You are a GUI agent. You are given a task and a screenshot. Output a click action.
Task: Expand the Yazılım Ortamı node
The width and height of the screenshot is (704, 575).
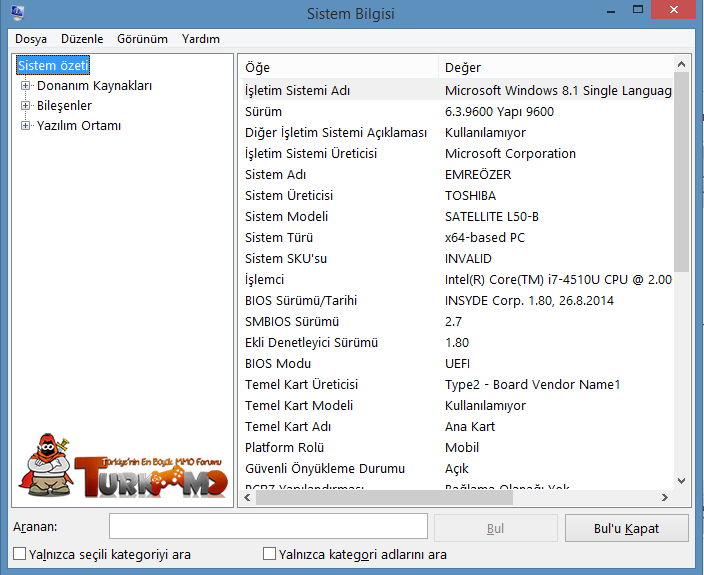(26, 126)
